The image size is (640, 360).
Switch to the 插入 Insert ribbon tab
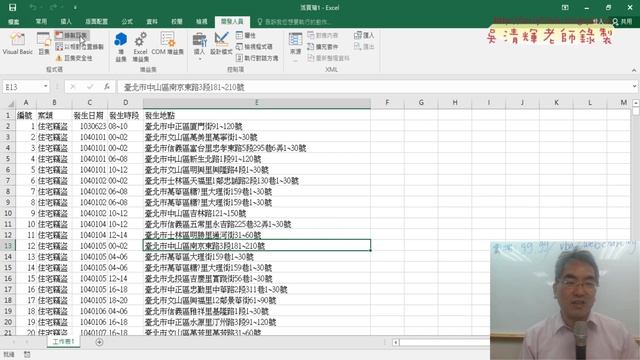pyautogui.click(x=66, y=22)
